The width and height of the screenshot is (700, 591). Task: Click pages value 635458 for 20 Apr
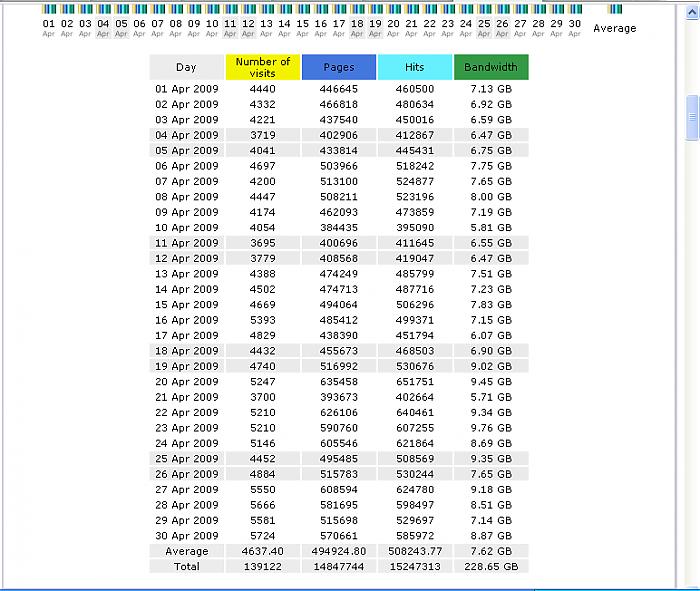[x=339, y=382]
